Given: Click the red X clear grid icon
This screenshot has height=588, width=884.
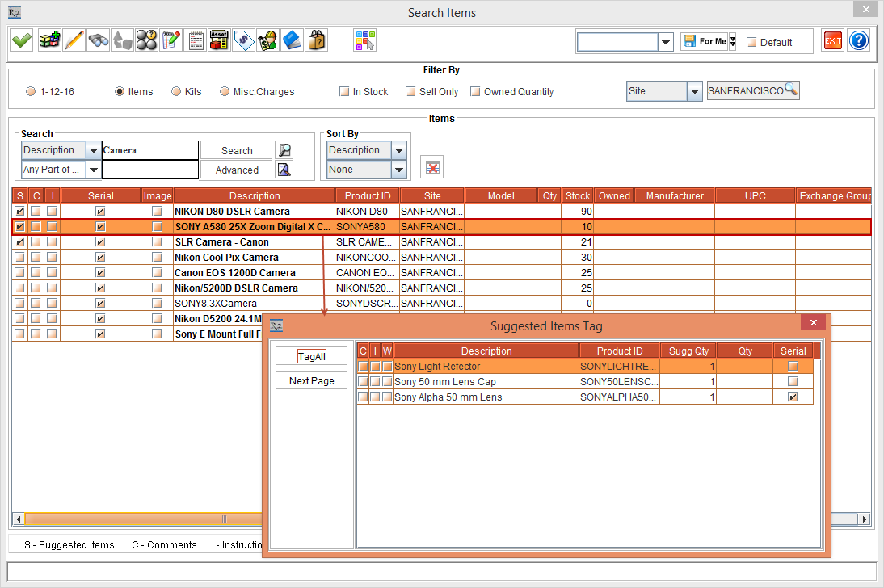Looking at the screenshot, I should point(432,166).
